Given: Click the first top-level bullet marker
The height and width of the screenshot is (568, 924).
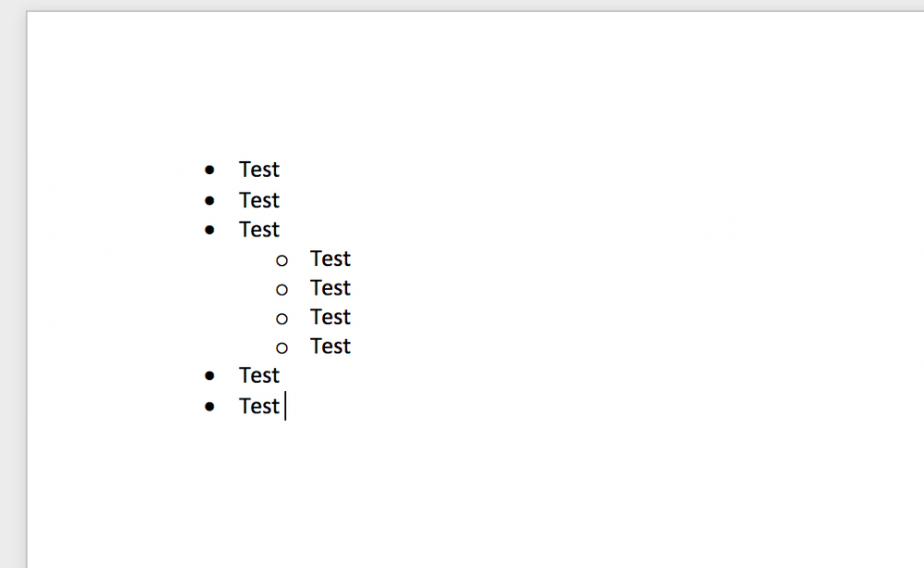Looking at the screenshot, I should pyautogui.click(x=210, y=170).
